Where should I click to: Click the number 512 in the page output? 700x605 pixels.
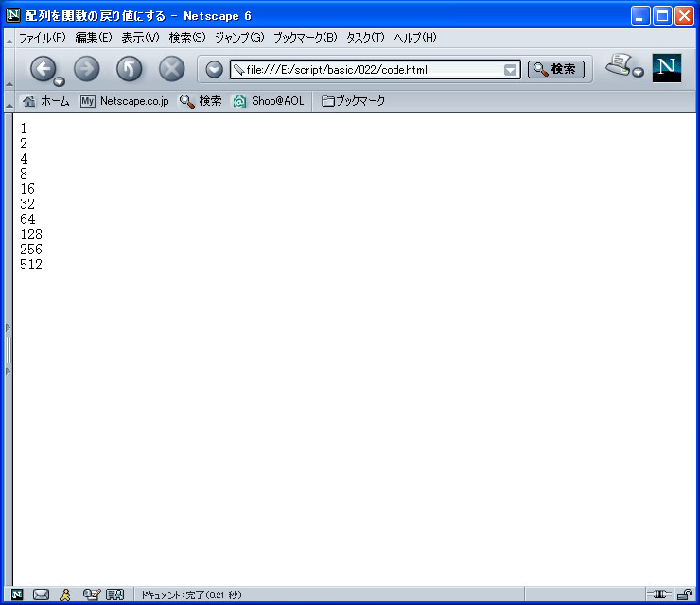click(x=31, y=265)
